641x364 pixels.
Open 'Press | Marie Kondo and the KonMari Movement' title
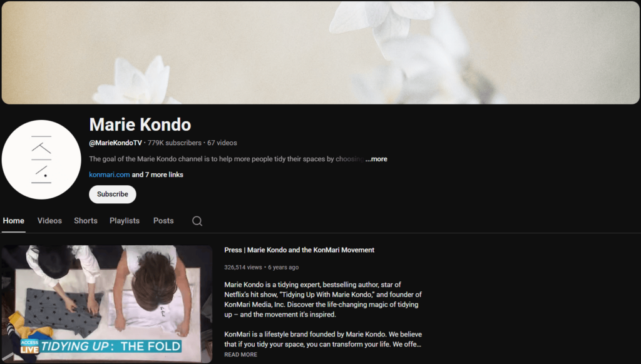(299, 250)
